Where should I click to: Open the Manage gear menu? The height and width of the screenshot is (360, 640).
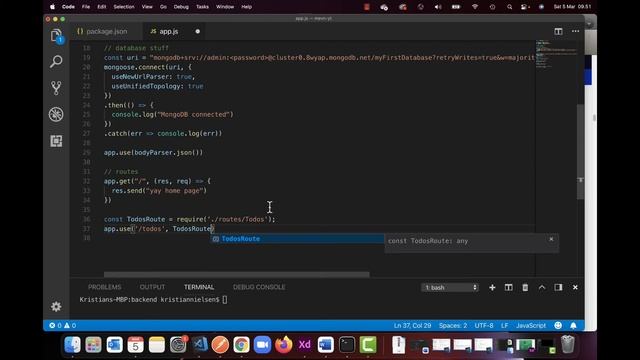click(56, 307)
